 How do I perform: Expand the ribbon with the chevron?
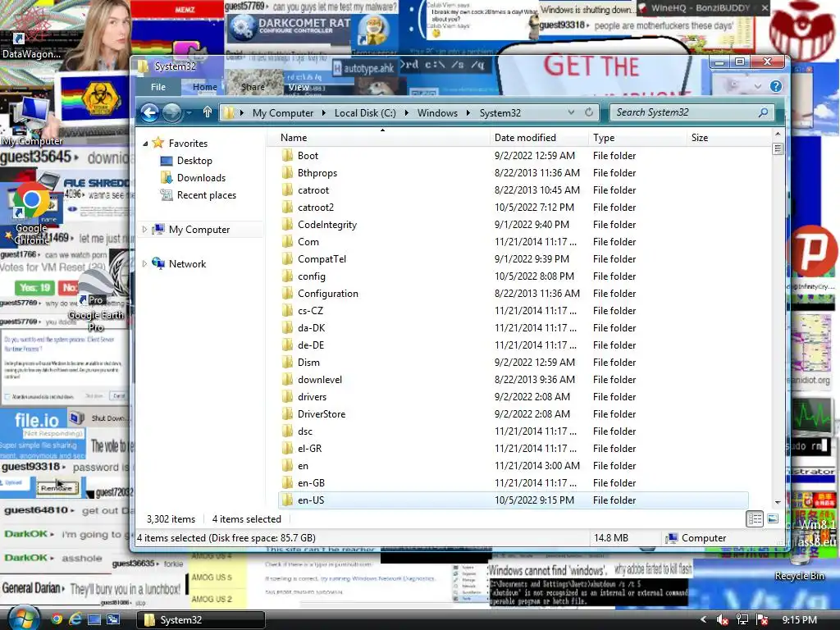pos(757,86)
